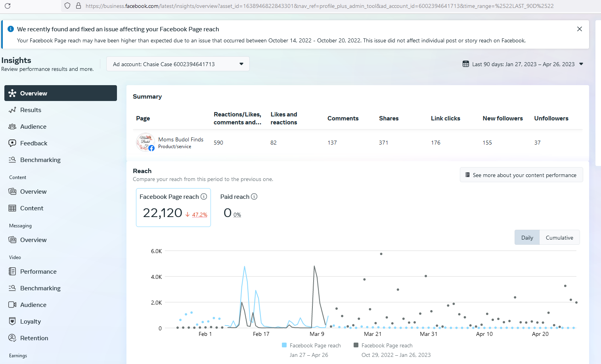601x364 pixels.
Task: Click document icon in content performance button
Action: coord(467,175)
